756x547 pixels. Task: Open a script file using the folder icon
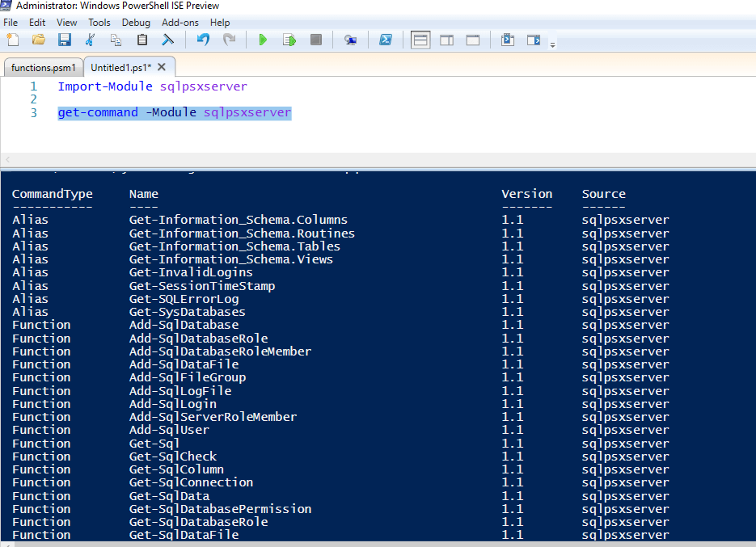[x=39, y=40]
